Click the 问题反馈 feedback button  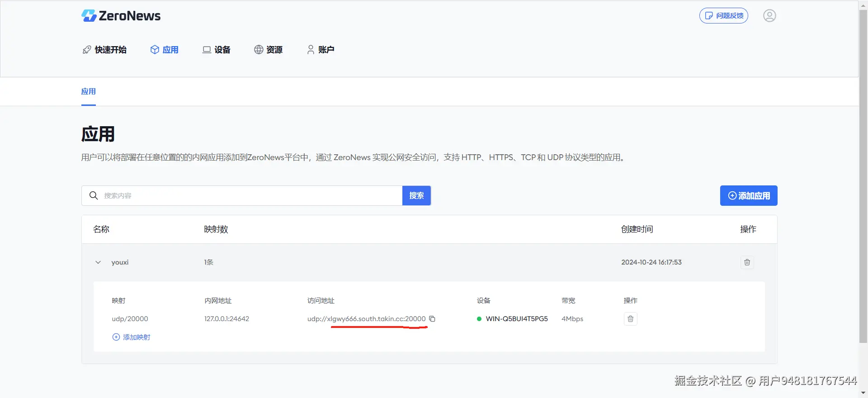click(x=724, y=16)
